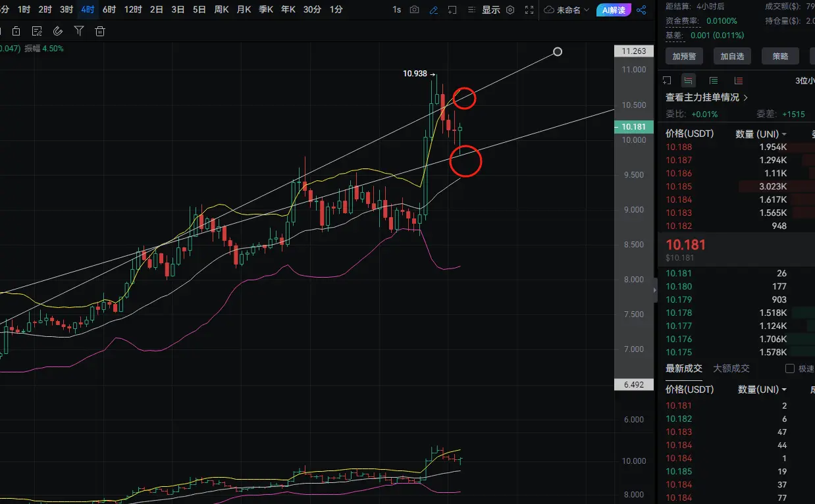This screenshot has height=504, width=815.
Task: Click the edit-note drawing icon
Action: pyautogui.click(x=37, y=31)
